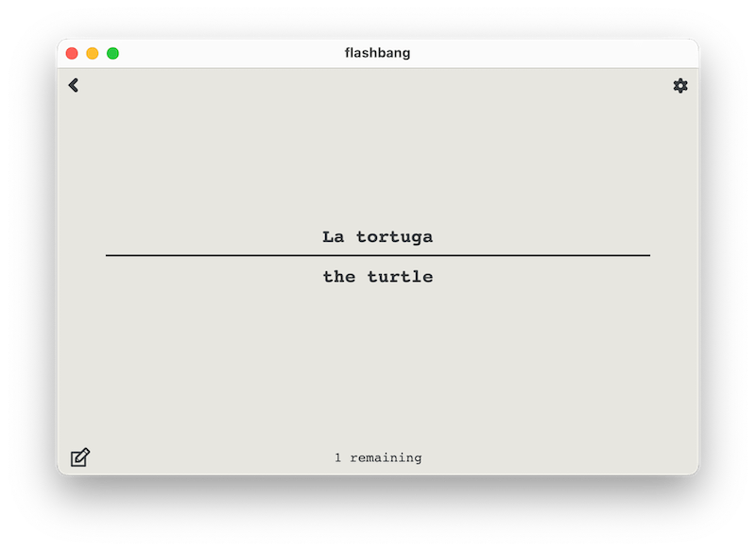This screenshot has width=756, height=551.
Task: Go back using the left chevron
Action: pyautogui.click(x=74, y=85)
